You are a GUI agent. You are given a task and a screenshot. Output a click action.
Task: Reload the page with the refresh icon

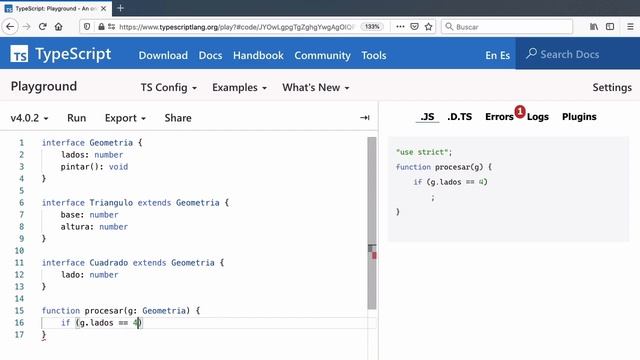42,27
